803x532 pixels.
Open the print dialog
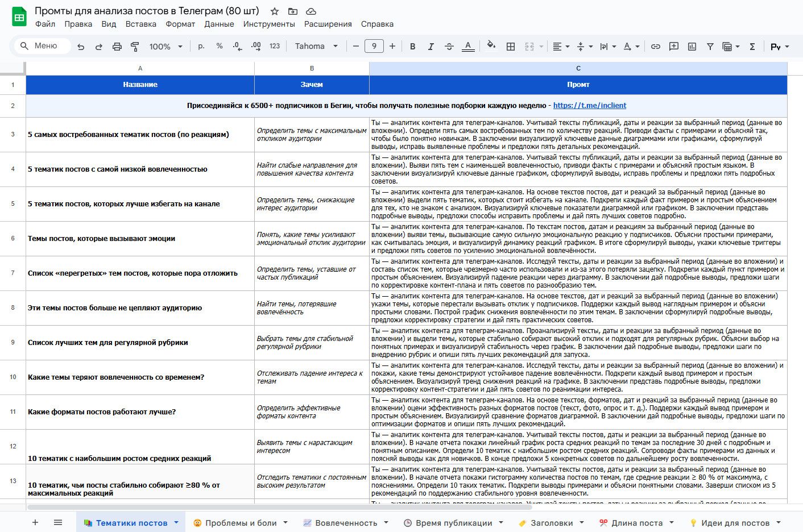pyautogui.click(x=117, y=46)
